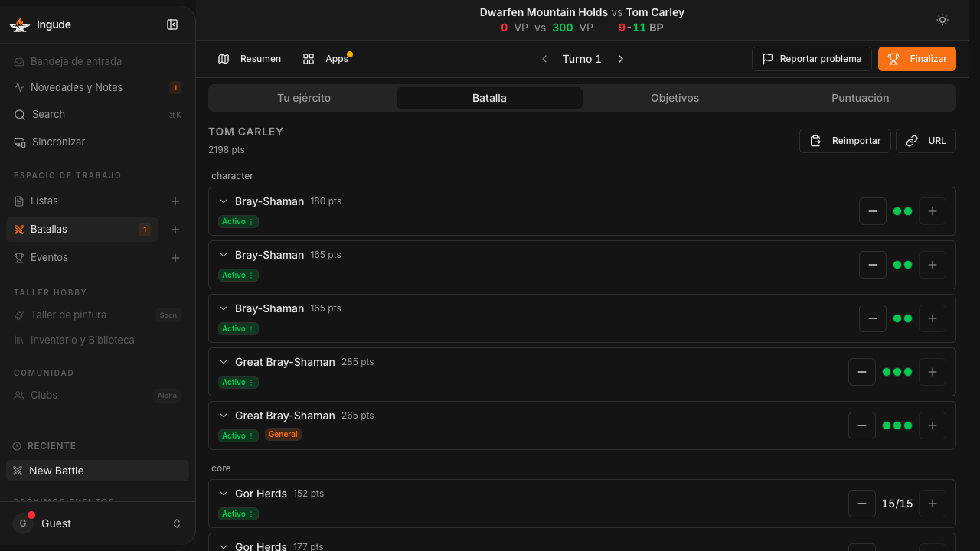Switch to the Tu ejército tab

304,98
